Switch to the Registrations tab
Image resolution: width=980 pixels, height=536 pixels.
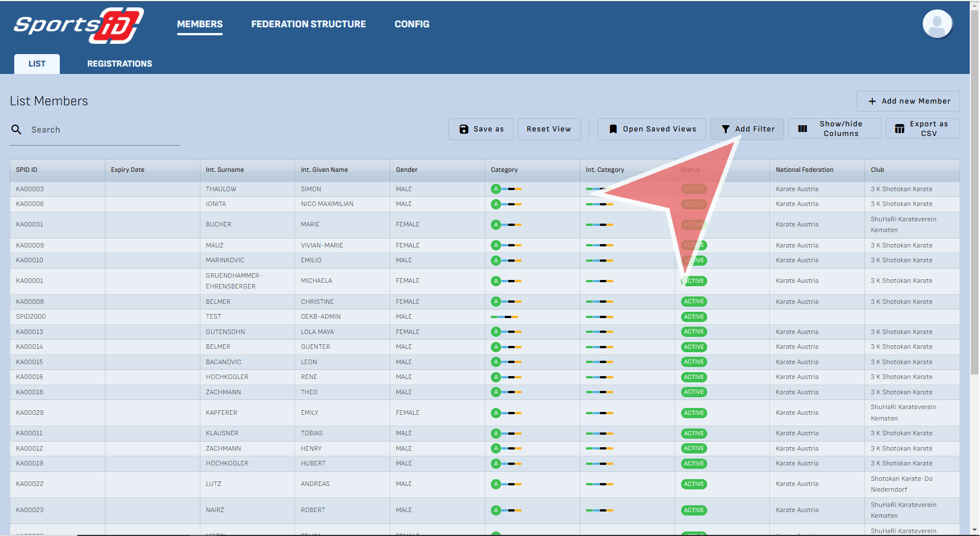[x=120, y=64]
